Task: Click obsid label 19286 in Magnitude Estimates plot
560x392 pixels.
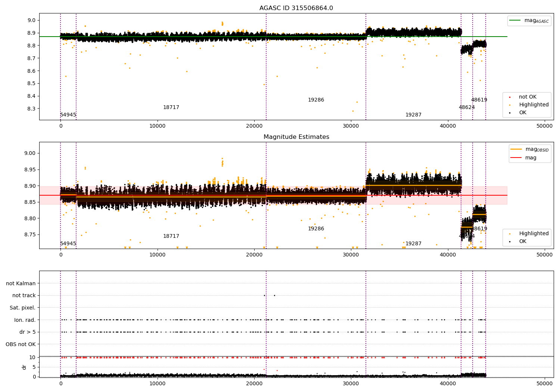Action: [x=316, y=229]
